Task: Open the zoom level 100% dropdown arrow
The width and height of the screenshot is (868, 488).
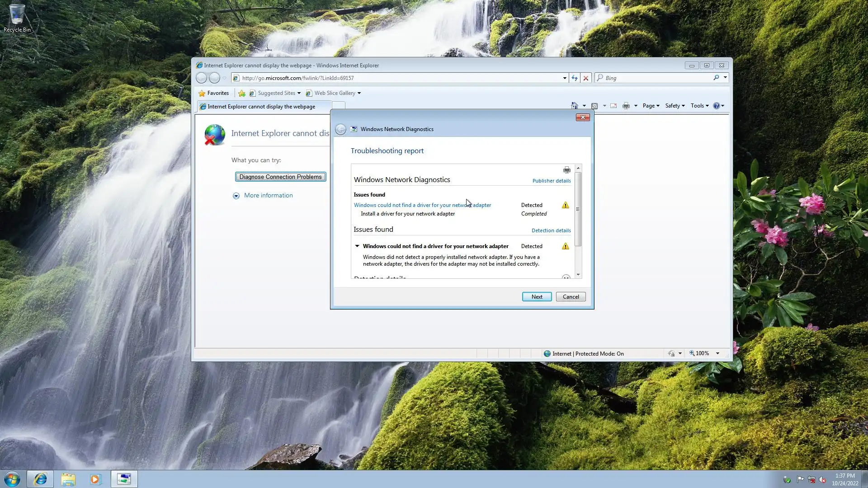Action: 717,353
